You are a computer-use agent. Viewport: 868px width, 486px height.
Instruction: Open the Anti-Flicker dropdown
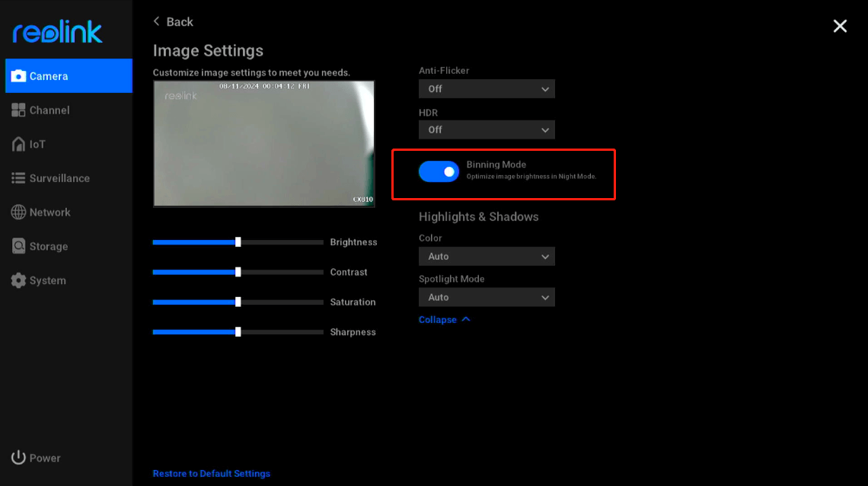[x=487, y=89]
